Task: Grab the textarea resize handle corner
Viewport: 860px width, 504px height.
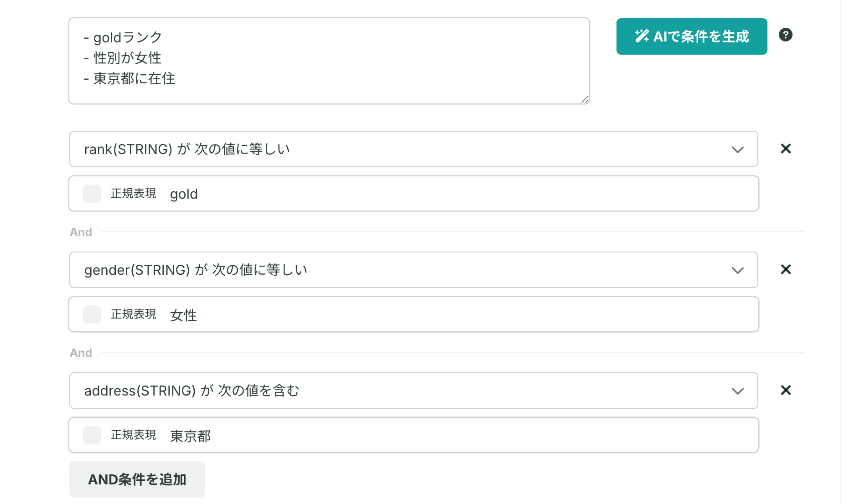Action: click(585, 99)
